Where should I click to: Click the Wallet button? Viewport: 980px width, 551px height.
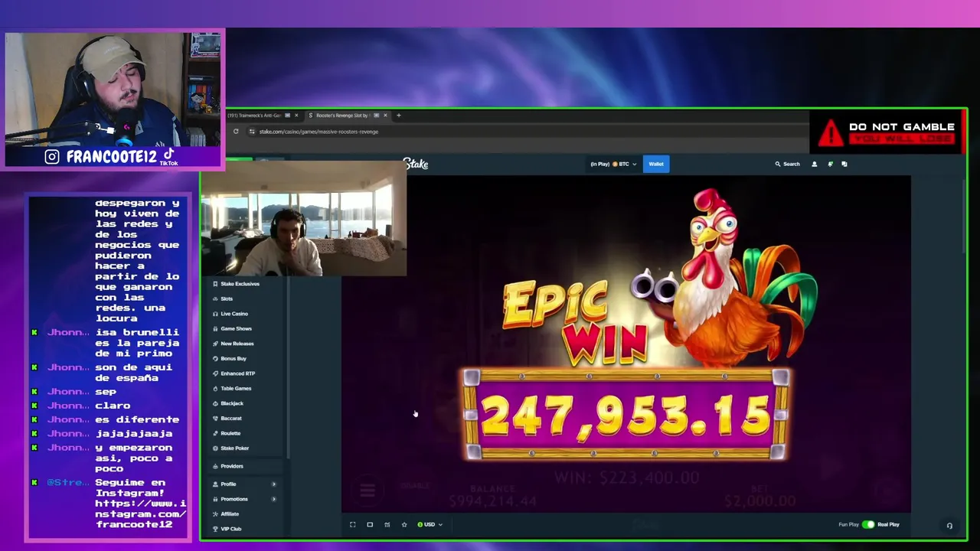(x=656, y=164)
